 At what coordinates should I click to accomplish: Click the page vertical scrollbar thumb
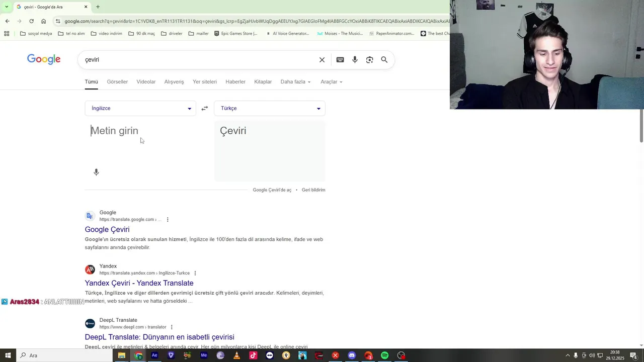(641, 125)
